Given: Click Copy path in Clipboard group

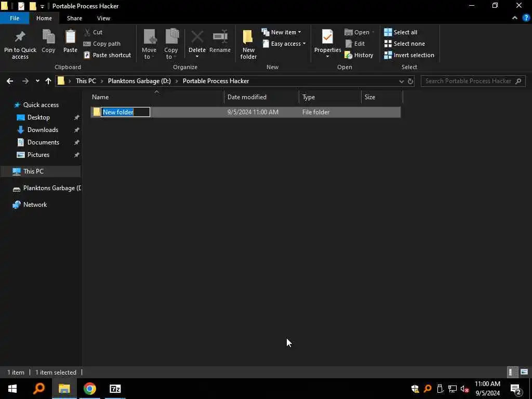Looking at the screenshot, I should pos(102,44).
